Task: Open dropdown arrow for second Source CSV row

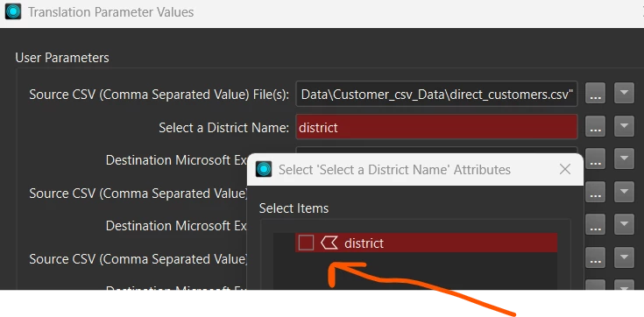Action: pyautogui.click(x=624, y=192)
